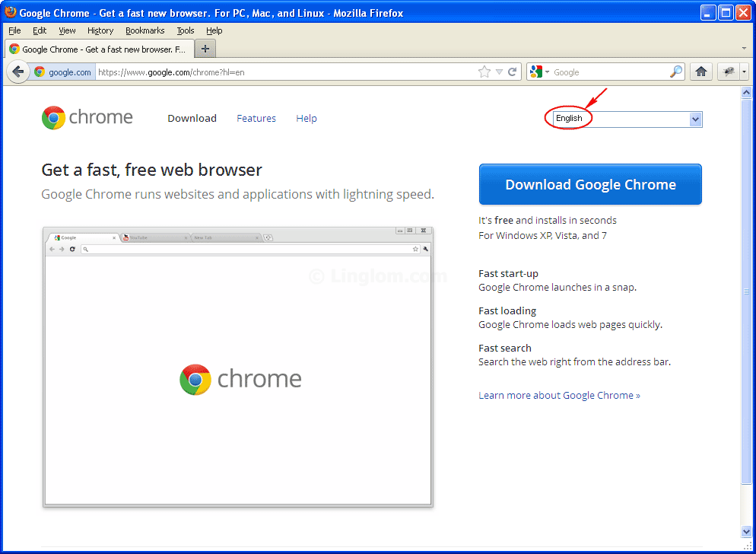The height and width of the screenshot is (554, 756).
Task: Focus the Google search box
Action: pos(610,72)
